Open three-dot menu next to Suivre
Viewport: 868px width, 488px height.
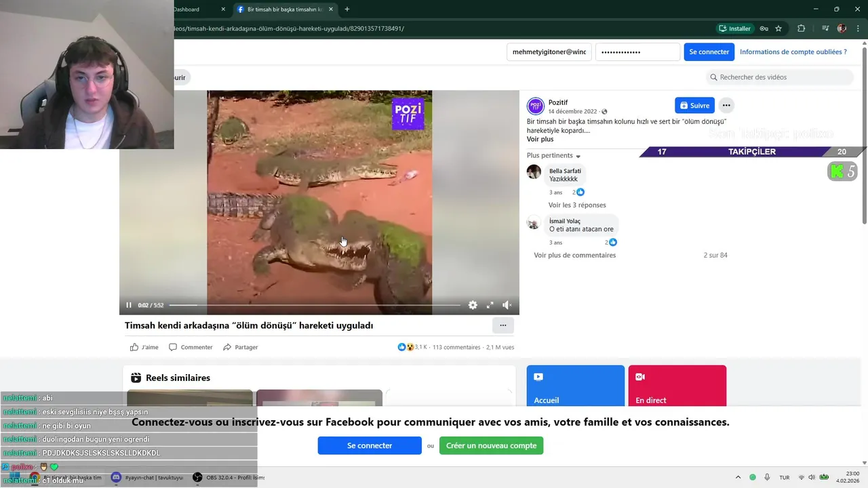pyautogui.click(x=726, y=106)
